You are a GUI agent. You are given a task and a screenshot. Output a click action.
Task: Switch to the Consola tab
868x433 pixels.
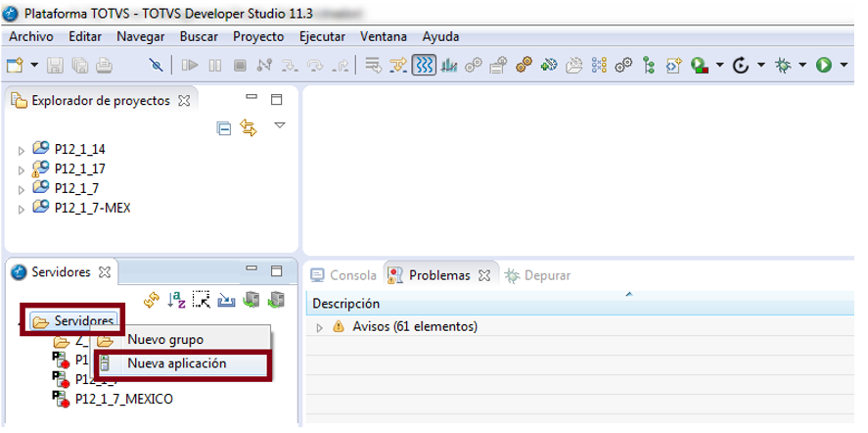point(343,275)
